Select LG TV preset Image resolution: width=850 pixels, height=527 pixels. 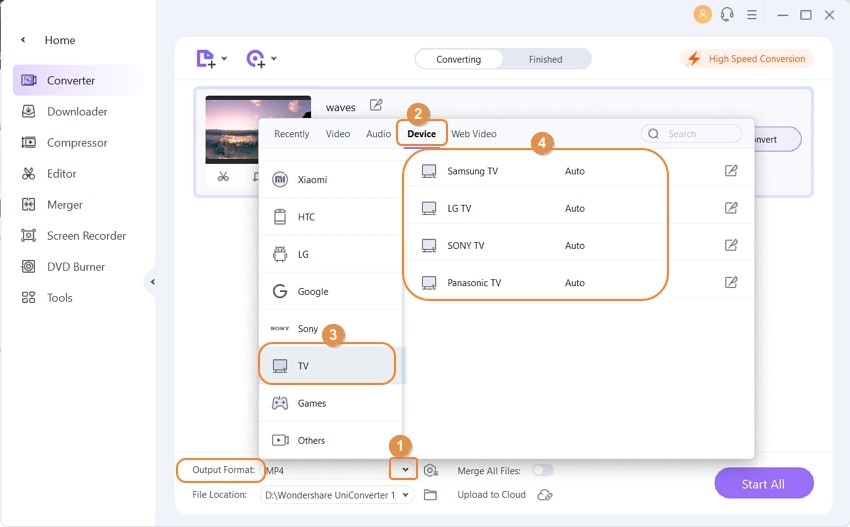point(580,208)
